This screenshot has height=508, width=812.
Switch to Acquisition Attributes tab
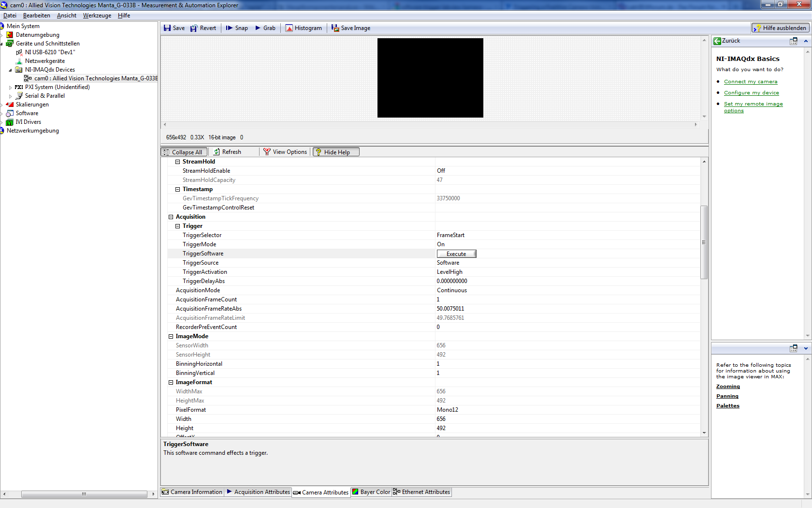tap(258, 492)
